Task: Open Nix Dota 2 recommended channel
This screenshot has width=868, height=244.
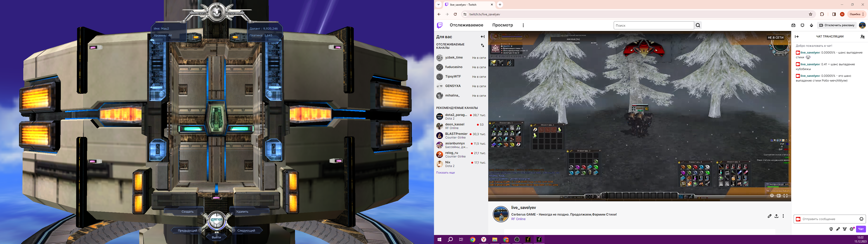Action: (x=461, y=164)
